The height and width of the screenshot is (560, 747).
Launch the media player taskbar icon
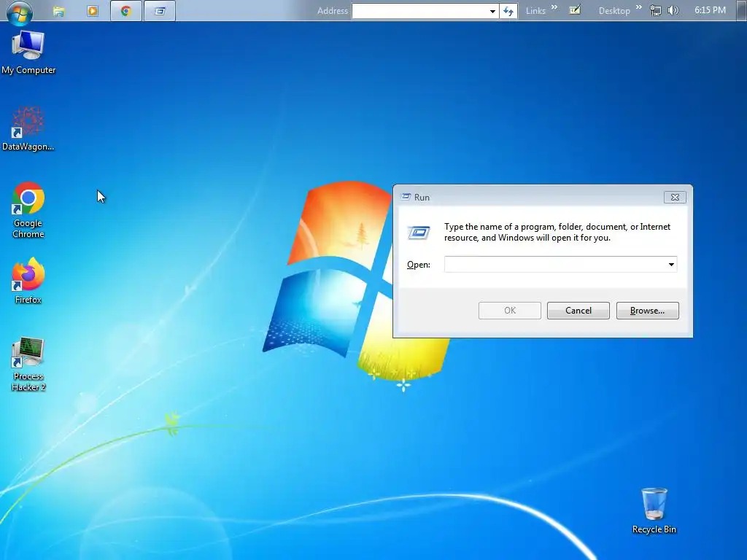[x=93, y=11]
